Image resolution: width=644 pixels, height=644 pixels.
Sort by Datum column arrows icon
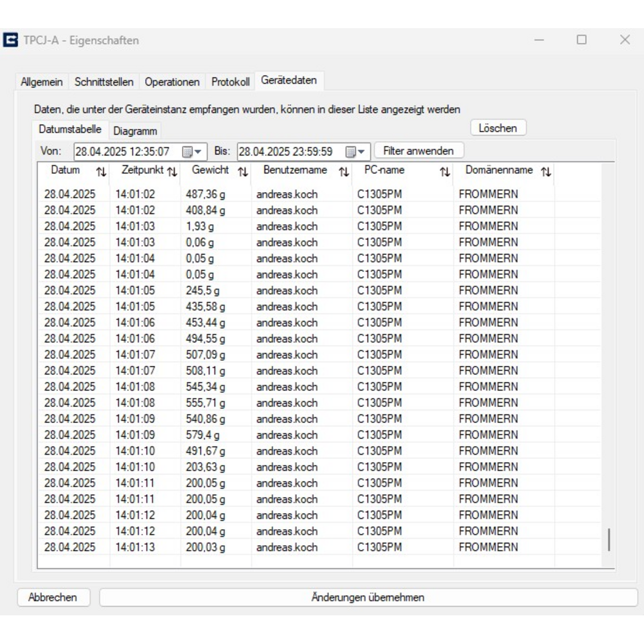click(x=101, y=172)
